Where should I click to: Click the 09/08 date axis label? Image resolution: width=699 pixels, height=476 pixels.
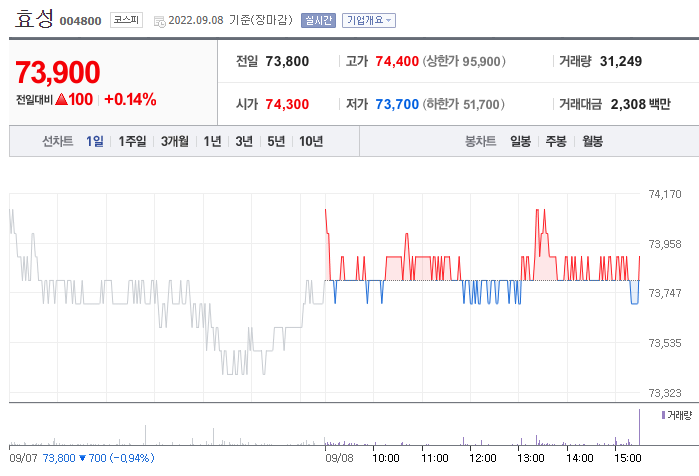click(x=339, y=458)
